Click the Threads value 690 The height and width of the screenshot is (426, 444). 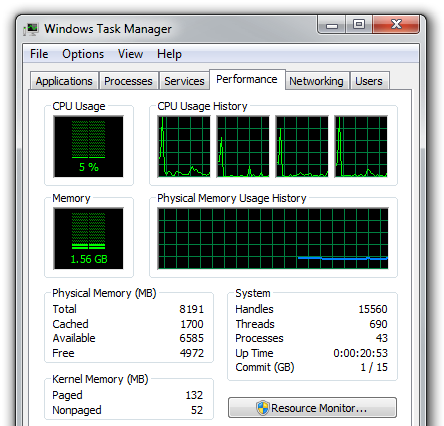[378, 324]
